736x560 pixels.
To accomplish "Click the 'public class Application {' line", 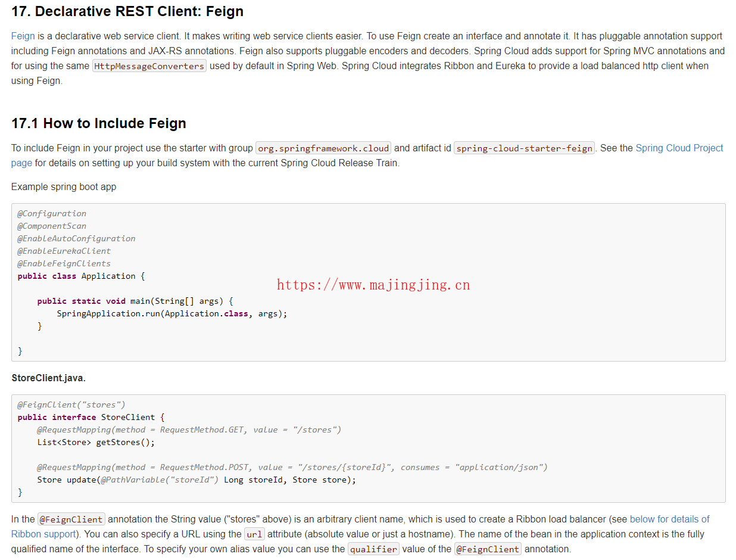I will pos(81,276).
